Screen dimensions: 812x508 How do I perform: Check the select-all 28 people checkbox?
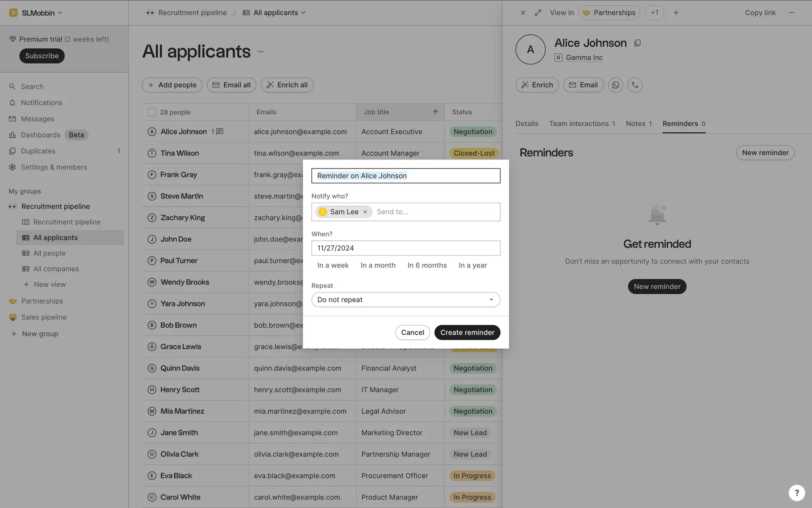(151, 112)
